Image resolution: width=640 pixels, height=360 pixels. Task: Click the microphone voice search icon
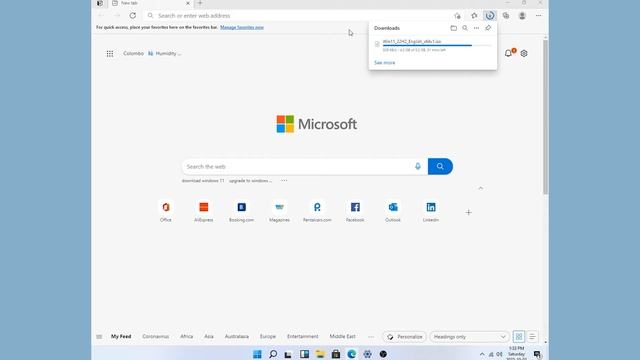pyautogui.click(x=418, y=166)
